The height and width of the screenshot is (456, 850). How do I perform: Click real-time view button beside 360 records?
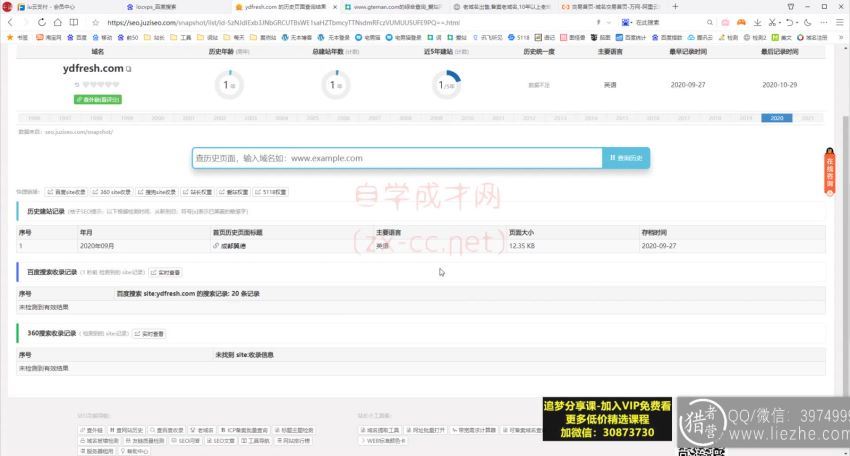point(150,333)
